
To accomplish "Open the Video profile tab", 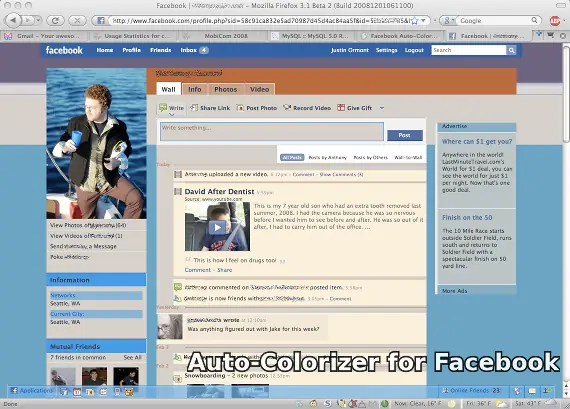I will 260,89.
